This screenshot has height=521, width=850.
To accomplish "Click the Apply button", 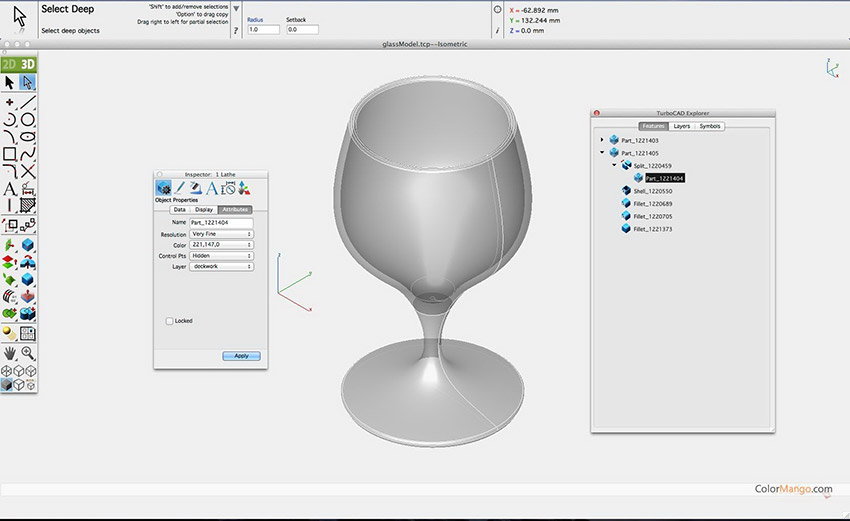I will [x=241, y=356].
